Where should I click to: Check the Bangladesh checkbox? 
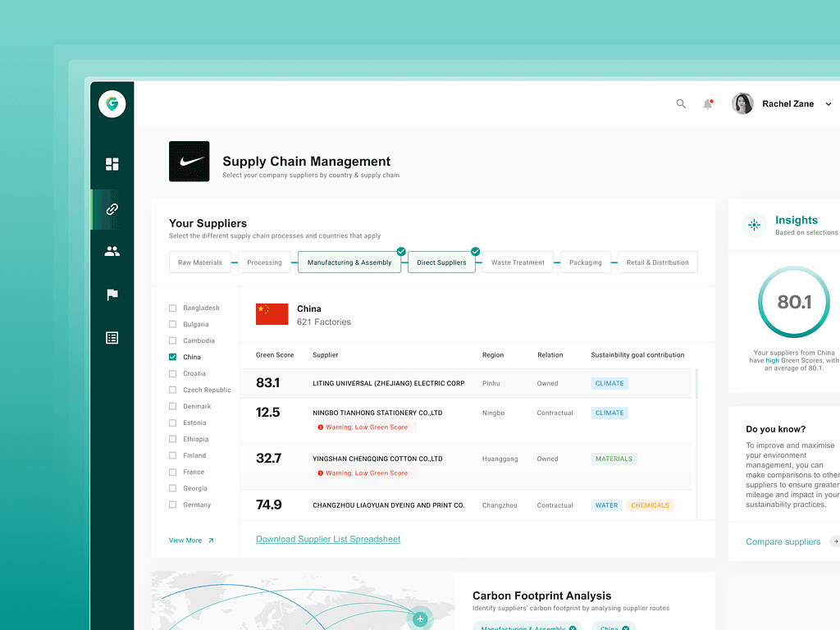click(x=172, y=308)
